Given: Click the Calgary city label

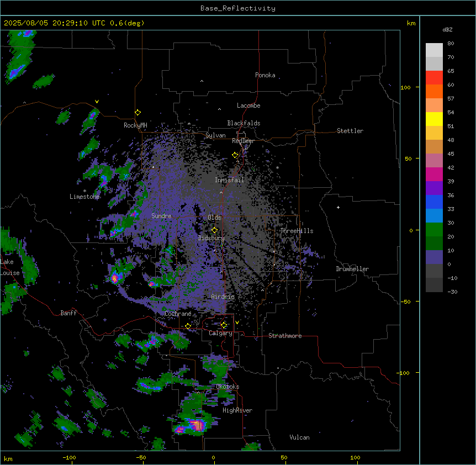Looking at the screenshot, I should (x=220, y=333).
